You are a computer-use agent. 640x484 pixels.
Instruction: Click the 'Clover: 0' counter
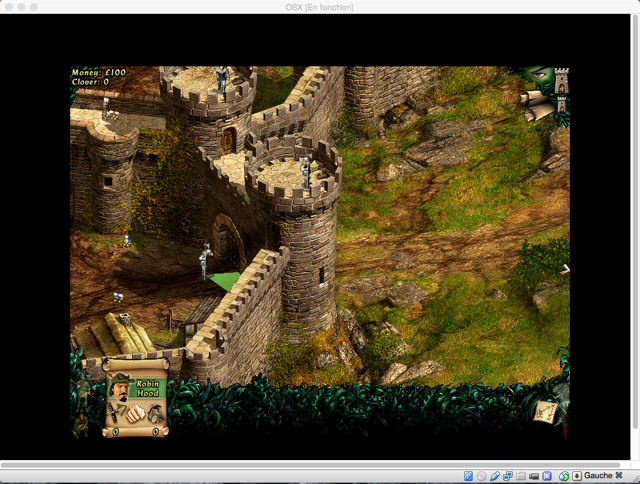point(90,82)
